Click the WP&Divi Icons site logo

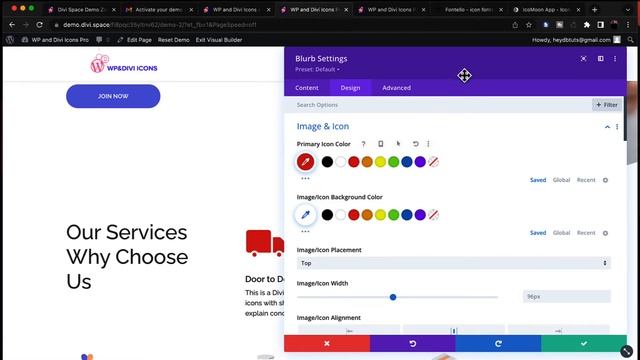click(x=124, y=64)
